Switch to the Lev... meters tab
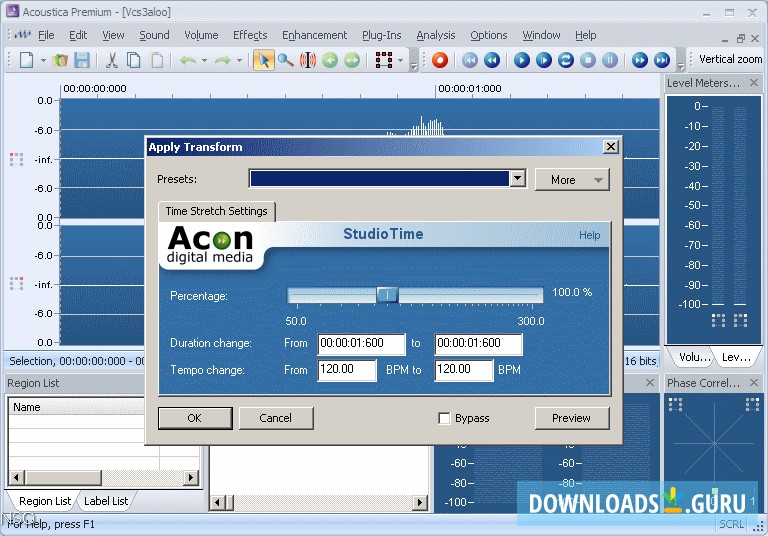This screenshot has height=536, width=768. [x=736, y=357]
